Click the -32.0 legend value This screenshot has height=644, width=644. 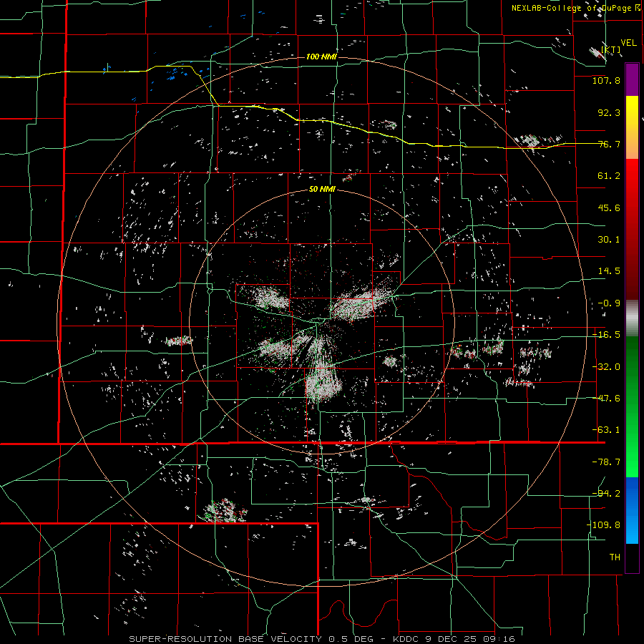point(606,367)
